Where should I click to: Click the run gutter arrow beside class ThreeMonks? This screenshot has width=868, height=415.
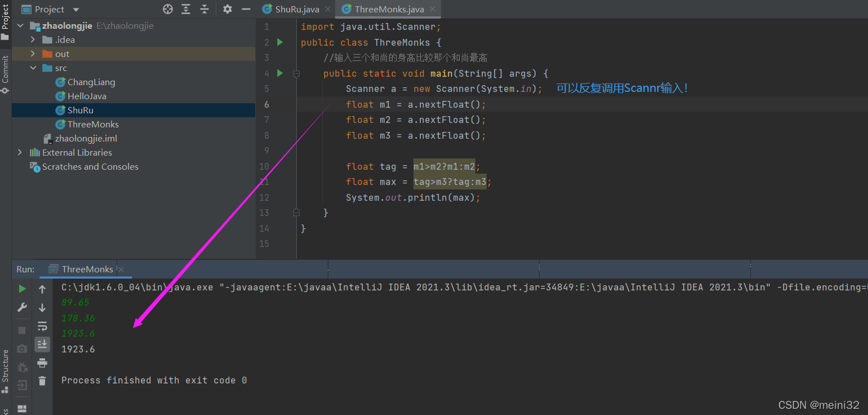click(x=280, y=42)
